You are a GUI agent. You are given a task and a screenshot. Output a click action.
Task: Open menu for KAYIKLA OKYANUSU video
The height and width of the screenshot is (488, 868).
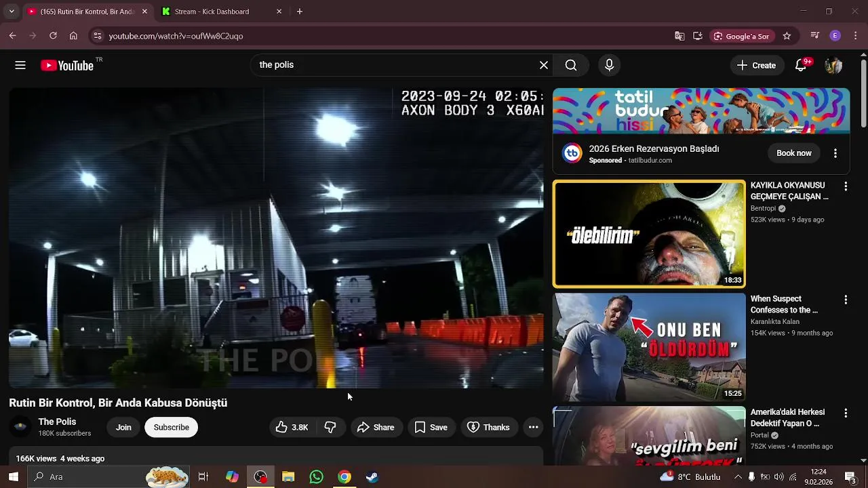(x=846, y=186)
